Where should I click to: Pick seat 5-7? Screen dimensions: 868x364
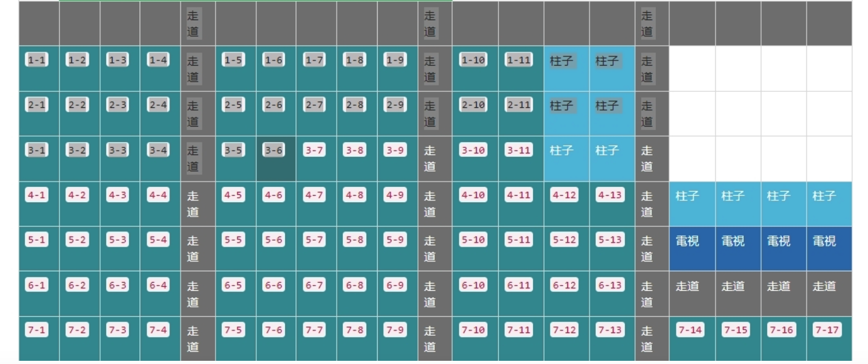[314, 240]
